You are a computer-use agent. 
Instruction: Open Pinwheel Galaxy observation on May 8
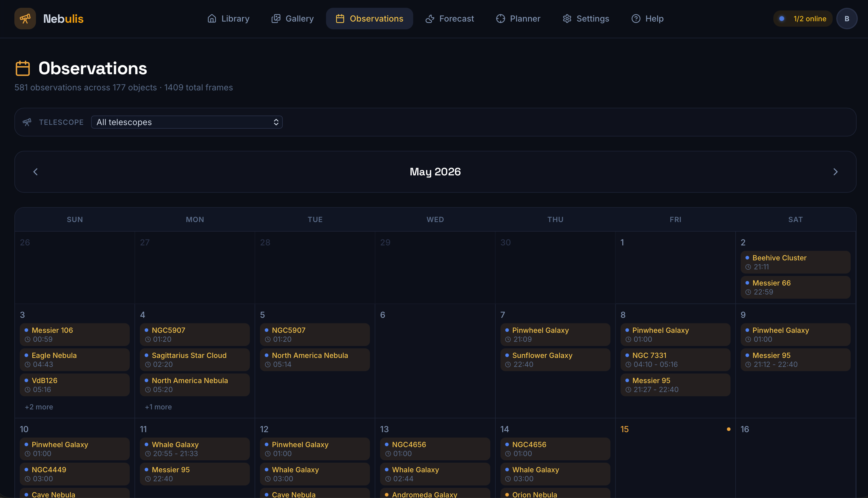(675, 335)
